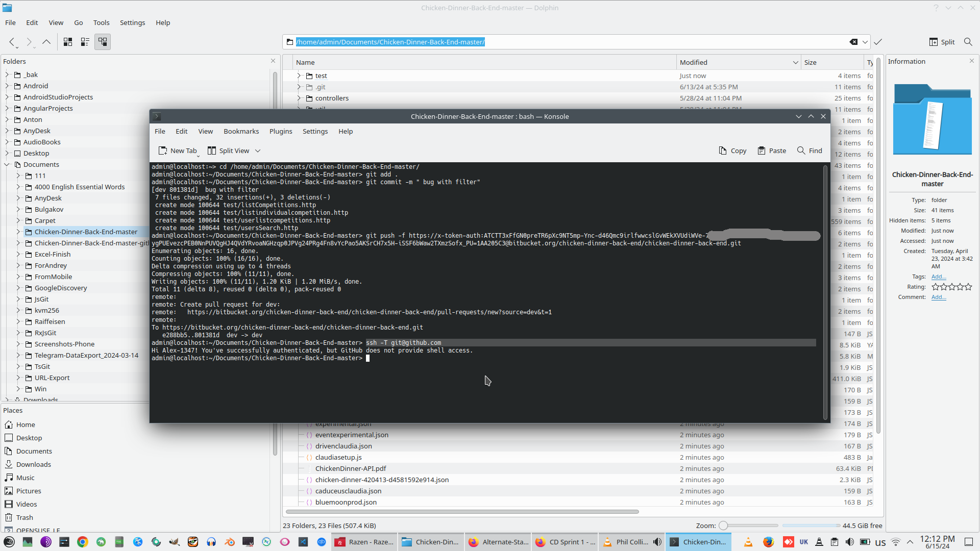
Task: Click Konsole's Paste toolbar button
Action: [772, 151]
